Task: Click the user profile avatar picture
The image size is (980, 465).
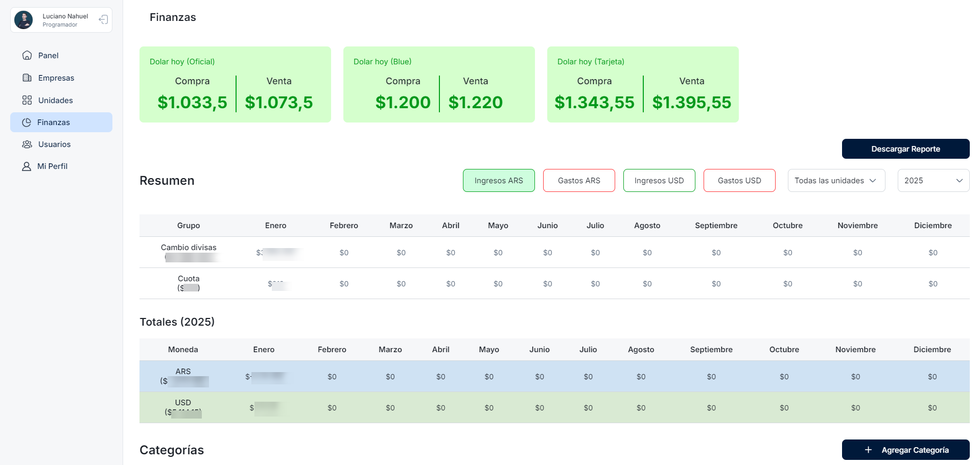Action: pyautogui.click(x=24, y=20)
